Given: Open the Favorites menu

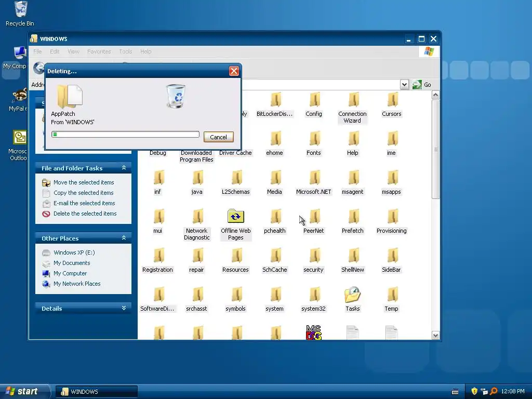Looking at the screenshot, I should pyautogui.click(x=99, y=51).
